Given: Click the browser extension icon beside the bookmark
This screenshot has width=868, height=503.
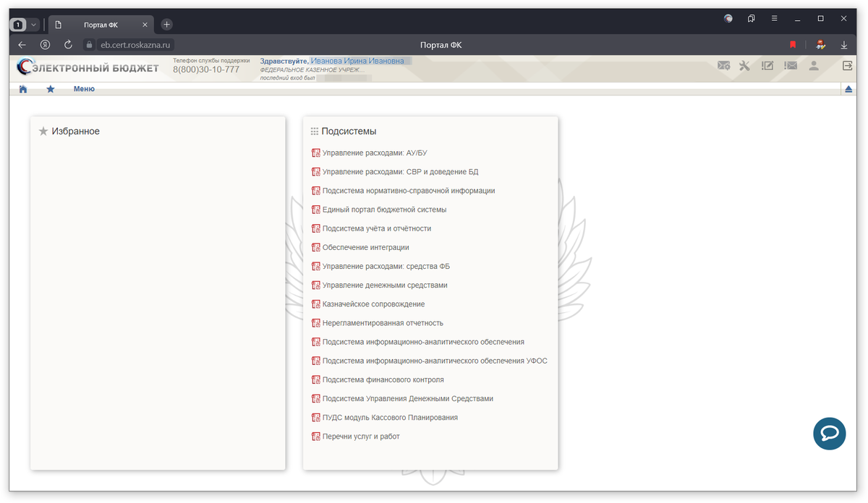Looking at the screenshot, I should [x=820, y=45].
